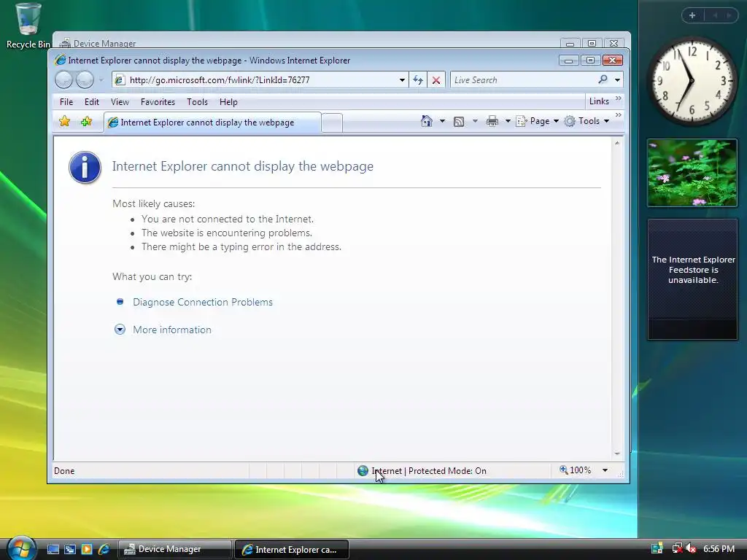Expand the More information section
This screenshot has height=560, width=747.
tap(172, 330)
